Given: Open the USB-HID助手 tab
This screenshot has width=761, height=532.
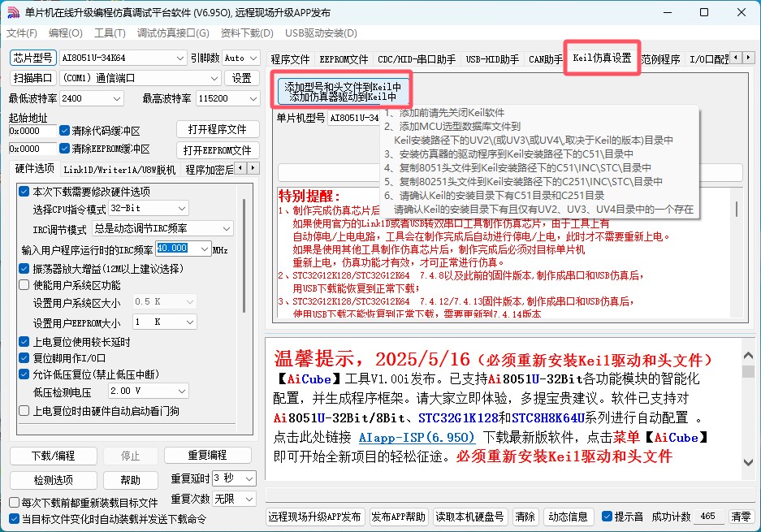Looking at the screenshot, I should [492, 59].
